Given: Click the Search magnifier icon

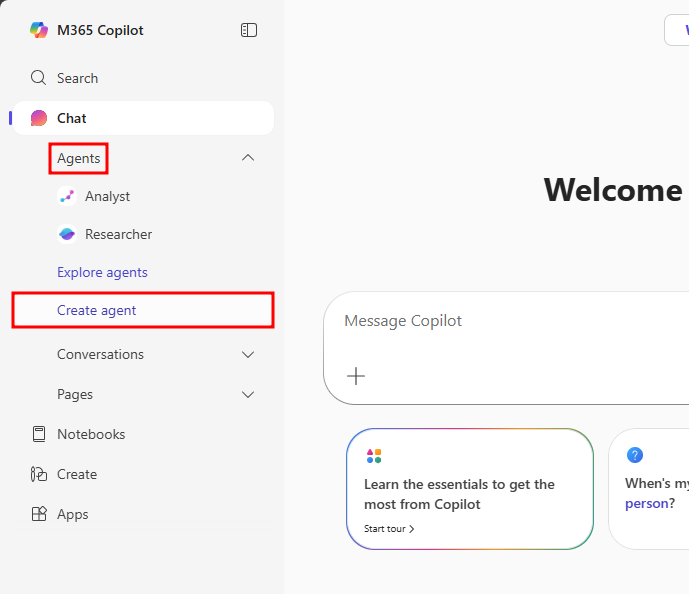Looking at the screenshot, I should coord(39,78).
